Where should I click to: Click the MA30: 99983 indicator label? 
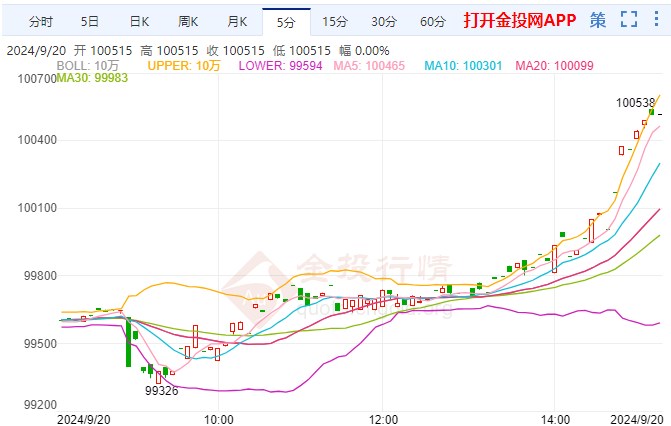point(92,77)
